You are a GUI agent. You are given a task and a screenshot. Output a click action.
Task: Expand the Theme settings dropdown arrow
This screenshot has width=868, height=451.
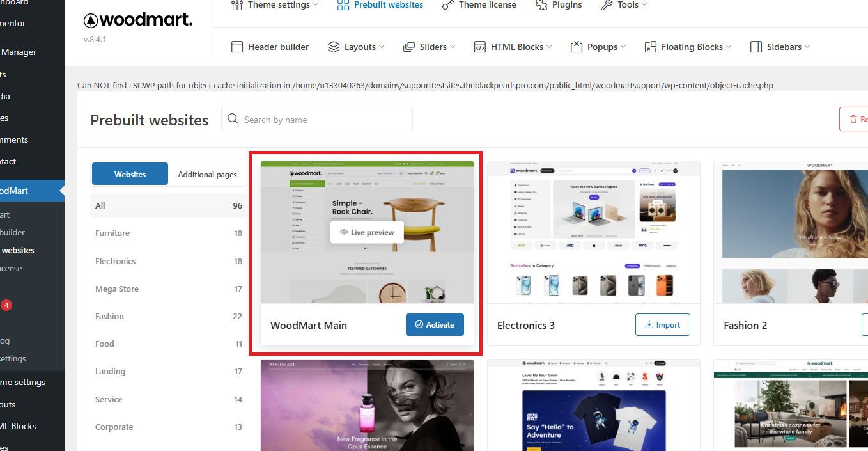(315, 5)
